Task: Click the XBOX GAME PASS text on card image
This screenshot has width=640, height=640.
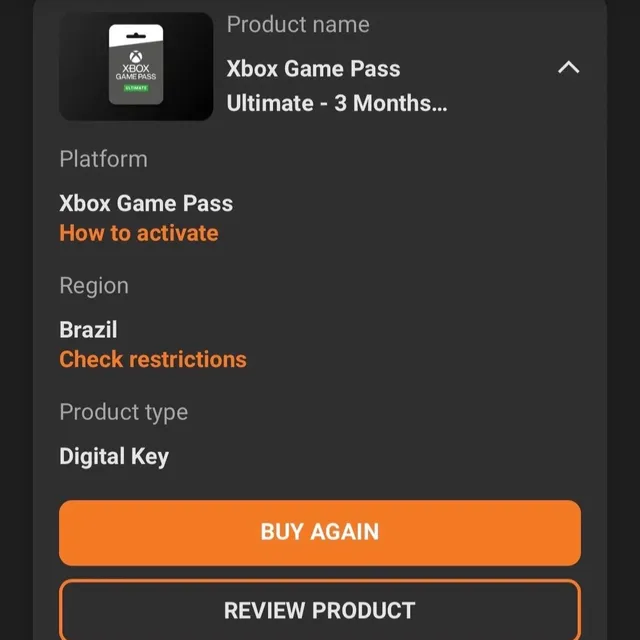Action: (136, 72)
